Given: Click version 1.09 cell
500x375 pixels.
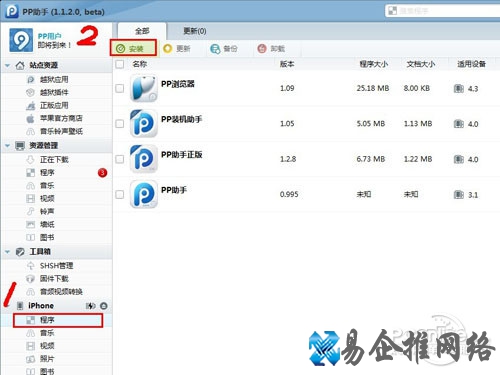Looking at the screenshot, I should click(x=287, y=88).
